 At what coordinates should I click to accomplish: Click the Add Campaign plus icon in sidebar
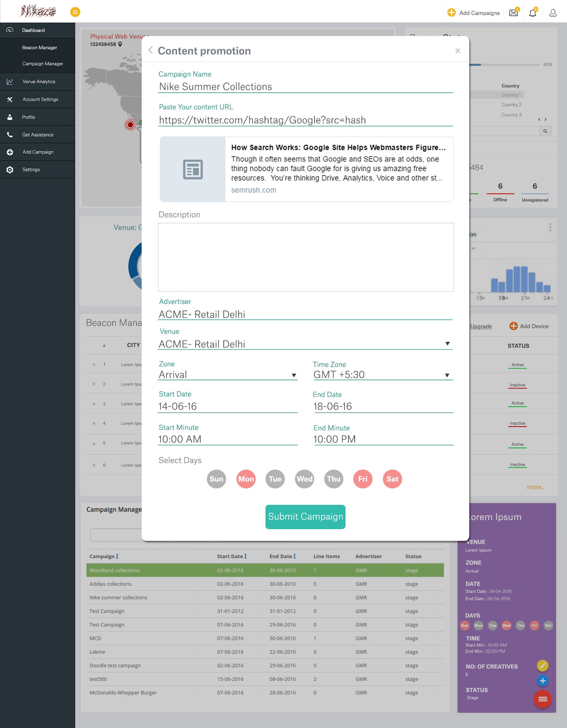[x=10, y=152]
